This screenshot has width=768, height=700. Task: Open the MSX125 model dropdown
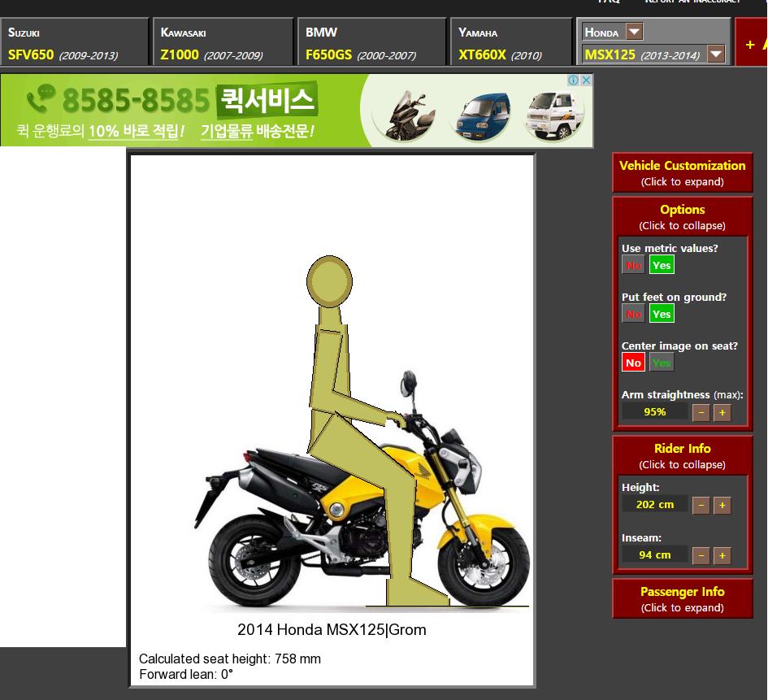(x=715, y=54)
